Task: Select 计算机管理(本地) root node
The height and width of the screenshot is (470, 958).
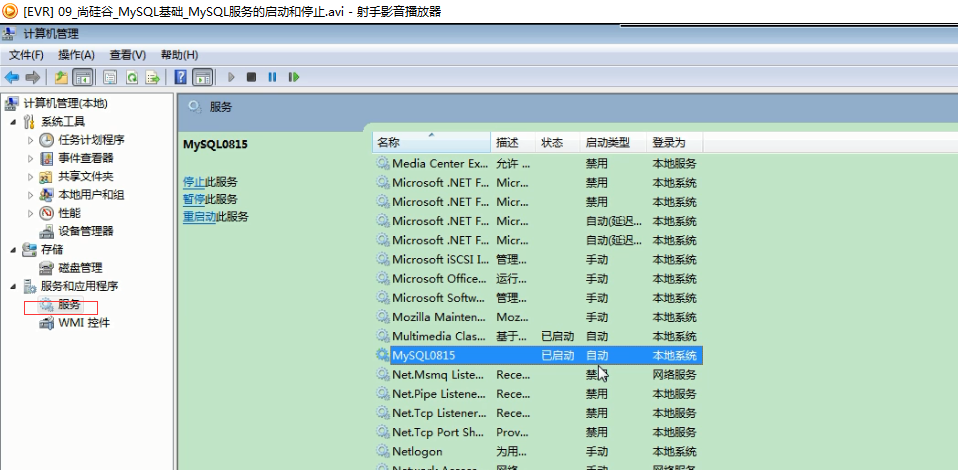Action: (x=65, y=103)
